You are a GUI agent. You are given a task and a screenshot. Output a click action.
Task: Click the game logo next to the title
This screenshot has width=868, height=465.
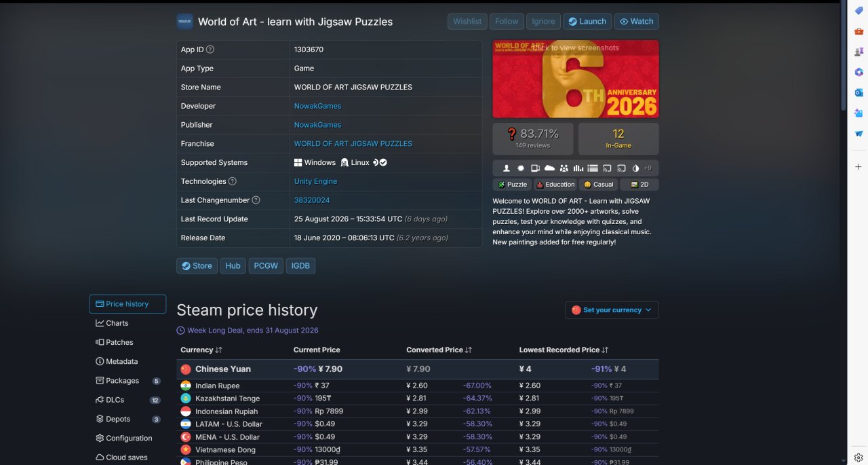coord(184,22)
